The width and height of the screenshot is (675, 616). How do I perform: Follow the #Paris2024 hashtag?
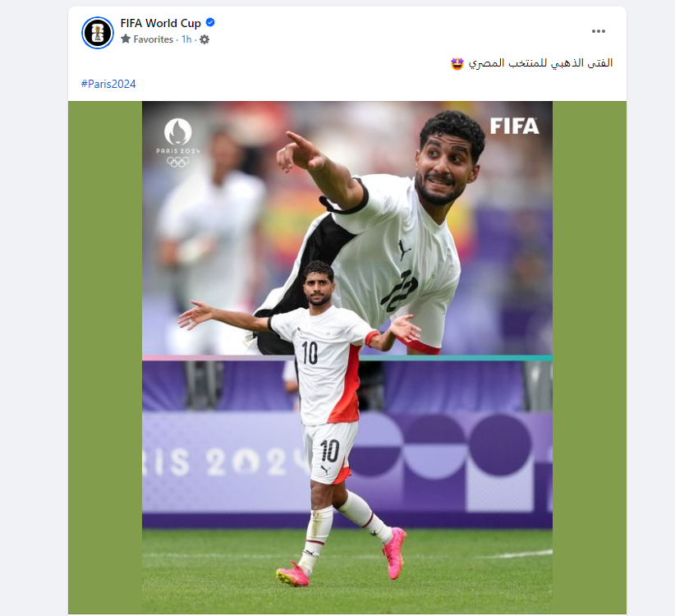click(108, 84)
